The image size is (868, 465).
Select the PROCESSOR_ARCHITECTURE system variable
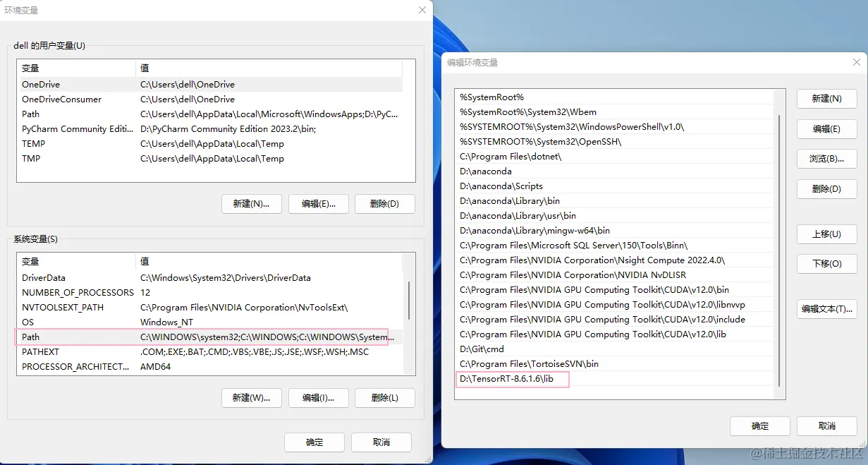209,366
